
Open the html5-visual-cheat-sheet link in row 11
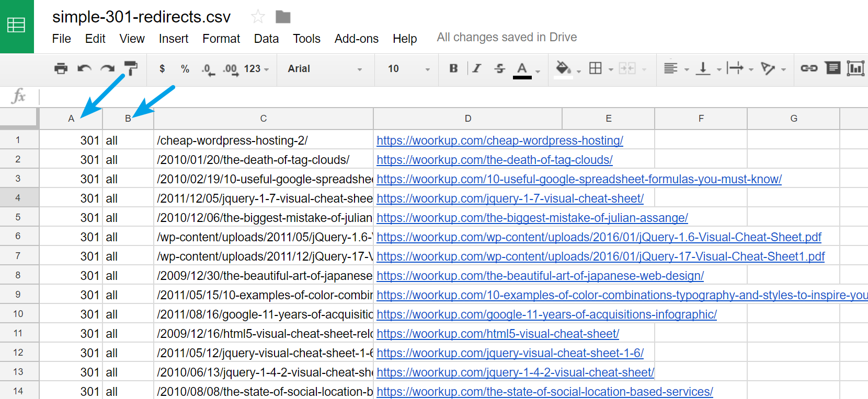498,334
